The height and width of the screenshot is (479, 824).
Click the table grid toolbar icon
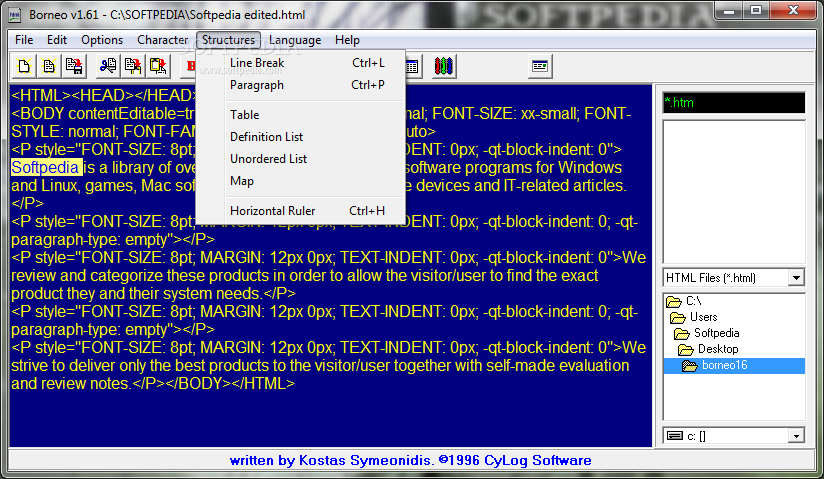click(412, 66)
